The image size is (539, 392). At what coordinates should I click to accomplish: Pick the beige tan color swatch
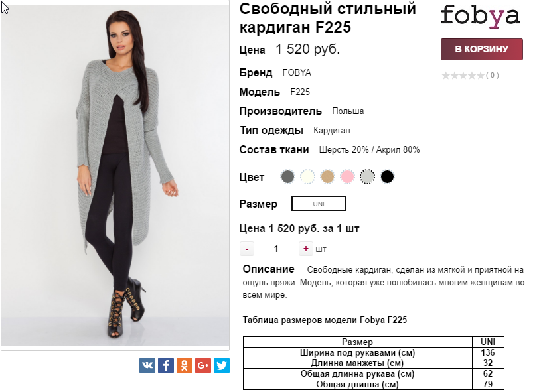pos(327,177)
